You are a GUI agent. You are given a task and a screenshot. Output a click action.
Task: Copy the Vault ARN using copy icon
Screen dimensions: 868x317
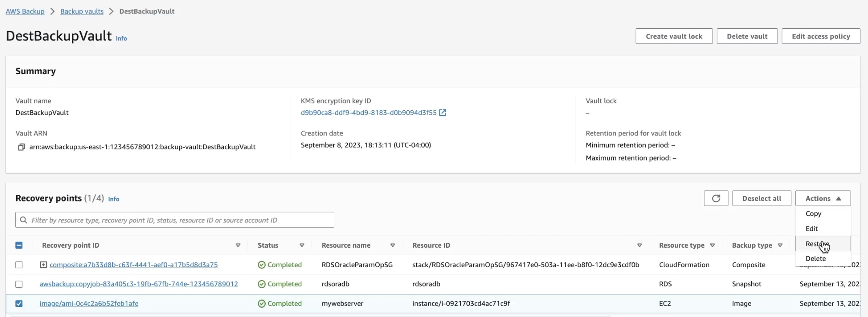coord(21,147)
